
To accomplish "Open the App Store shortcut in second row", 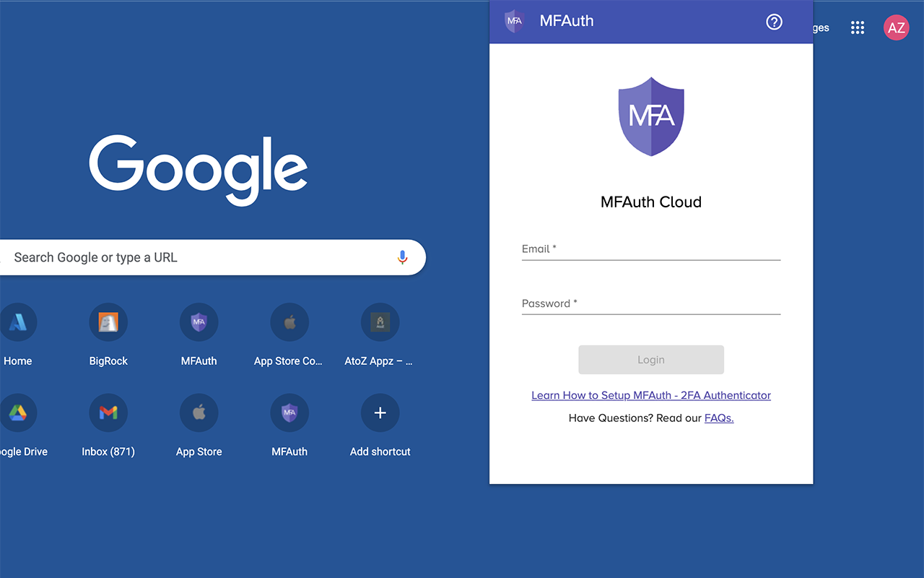I will click(199, 413).
